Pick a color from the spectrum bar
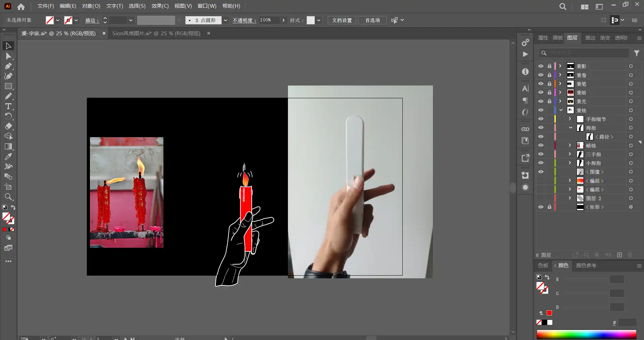The image size is (644, 340). (x=586, y=335)
